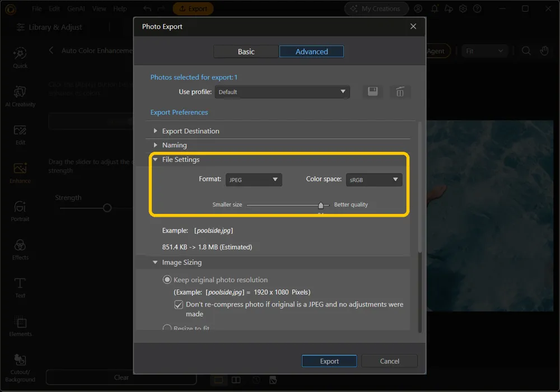
Task: Click the Clear button
Action: [x=122, y=377]
